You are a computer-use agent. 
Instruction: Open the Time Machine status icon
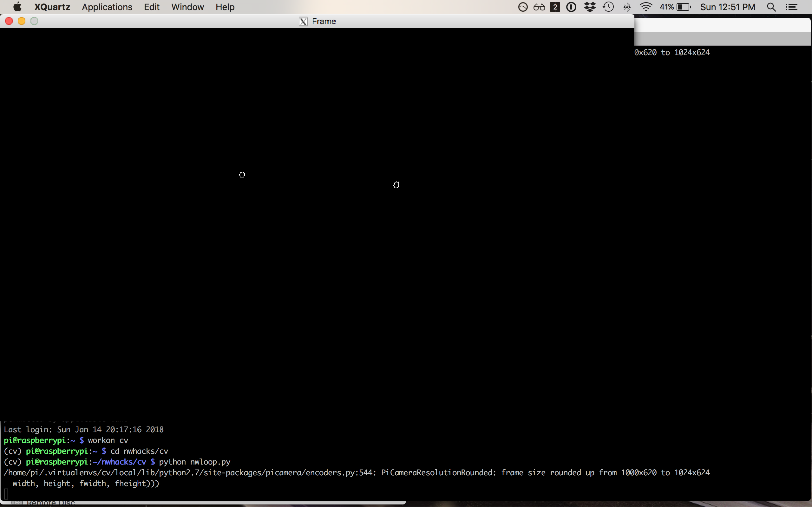click(x=608, y=7)
